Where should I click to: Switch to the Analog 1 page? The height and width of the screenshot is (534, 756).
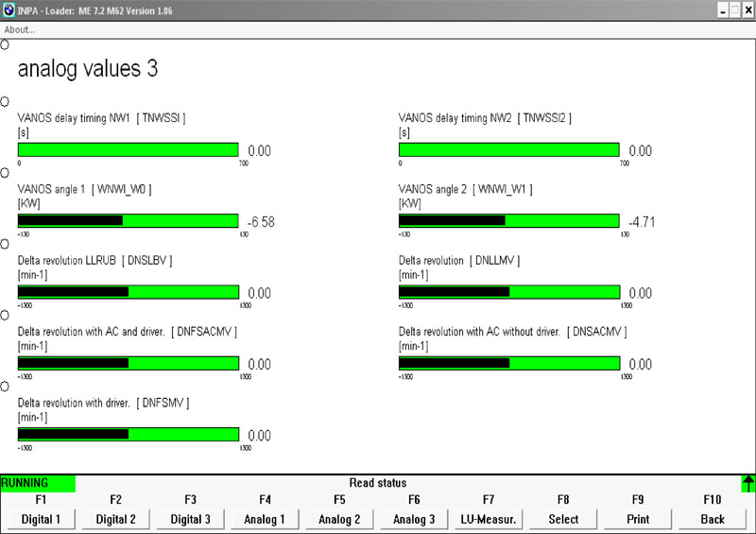[265, 519]
